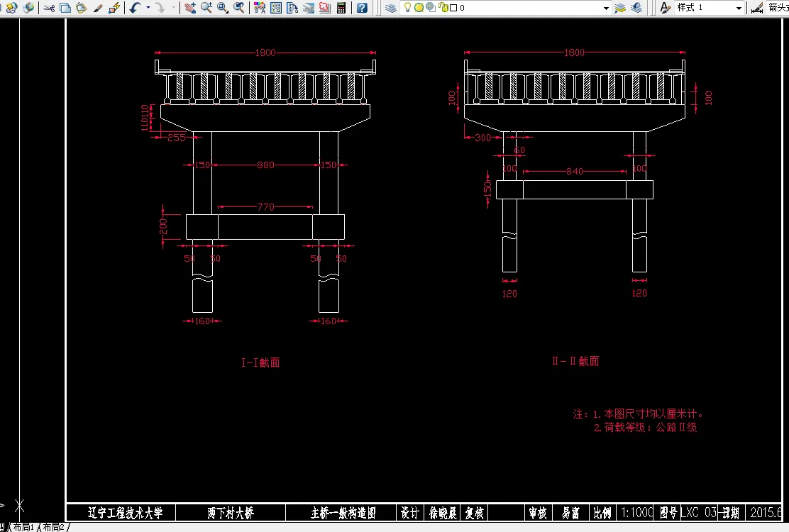Toggle viewport freeze for layer 0
This screenshot has height=532, width=789.
pyautogui.click(x=431, y=8)
